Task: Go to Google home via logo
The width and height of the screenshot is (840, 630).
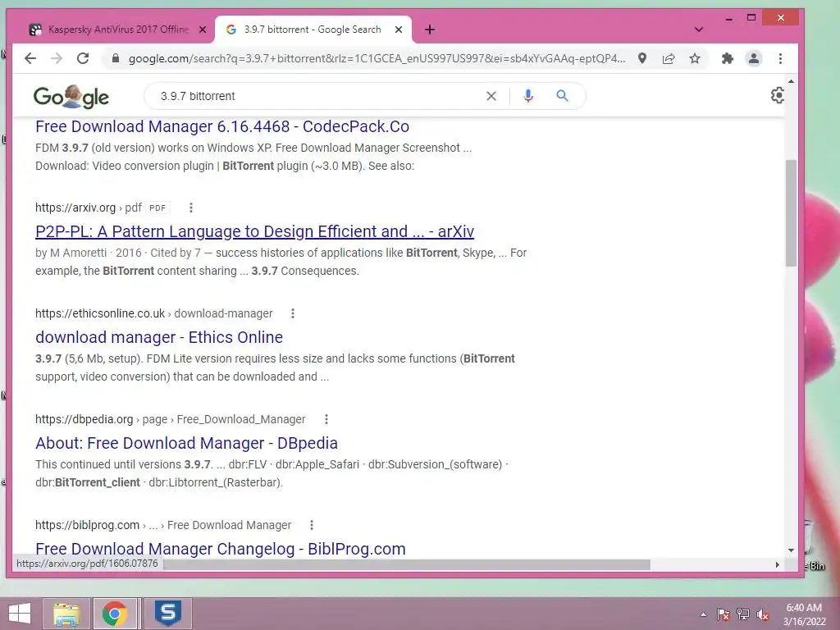Action: 71,97
